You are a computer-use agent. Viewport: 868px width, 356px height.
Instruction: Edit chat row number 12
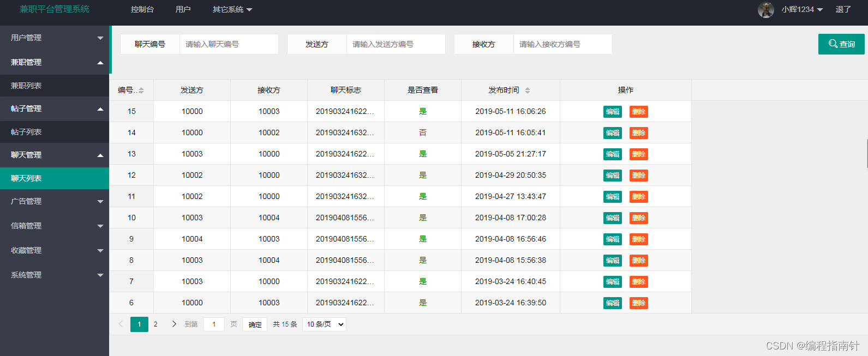613,176
